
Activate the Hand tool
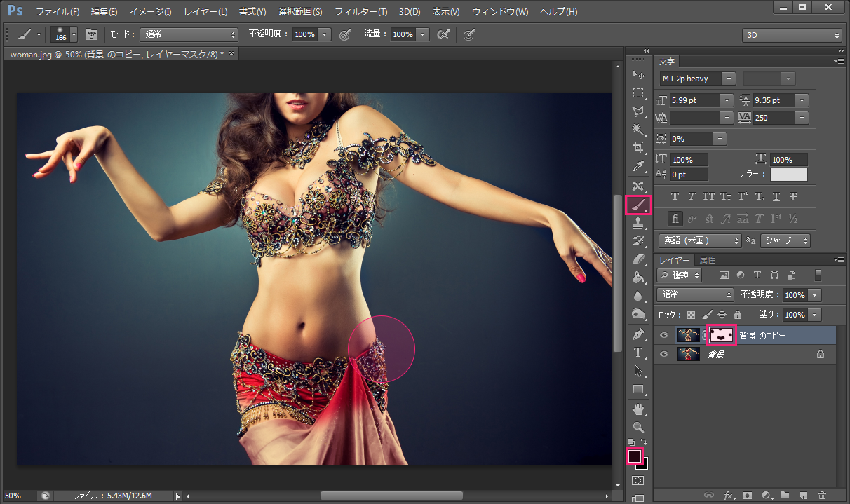(638, 409)
